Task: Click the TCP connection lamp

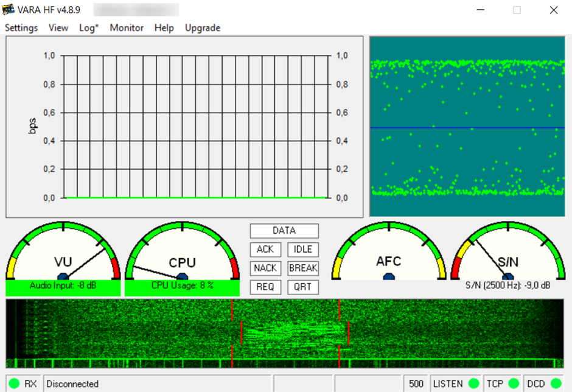Action: [515, 383]
